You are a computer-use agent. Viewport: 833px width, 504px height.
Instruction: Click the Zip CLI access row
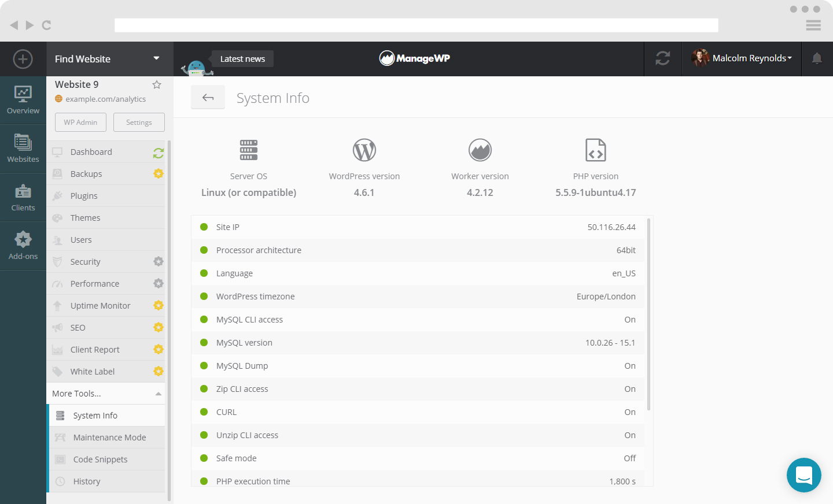click(x=418, y=389)
